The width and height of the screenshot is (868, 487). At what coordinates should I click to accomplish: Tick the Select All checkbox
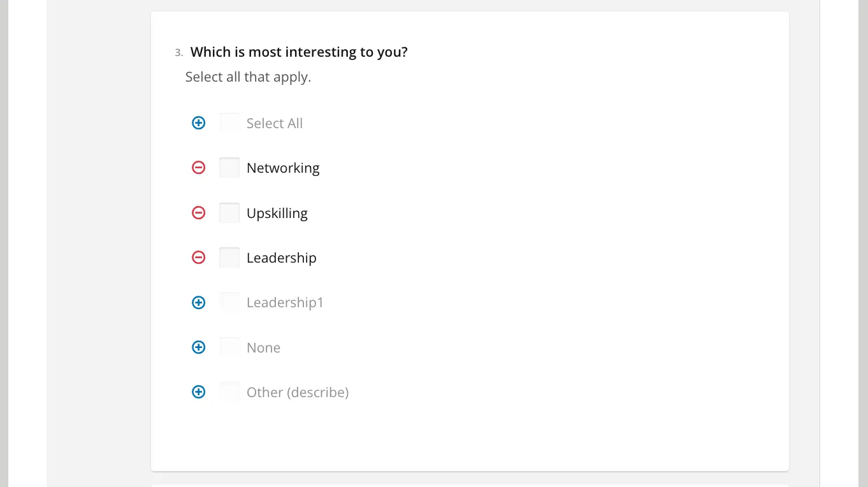point(229,123)
